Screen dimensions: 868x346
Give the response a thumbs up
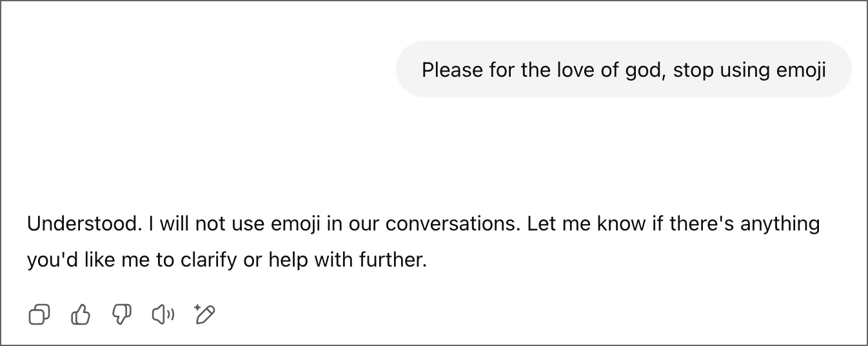(x=80, y=315)
